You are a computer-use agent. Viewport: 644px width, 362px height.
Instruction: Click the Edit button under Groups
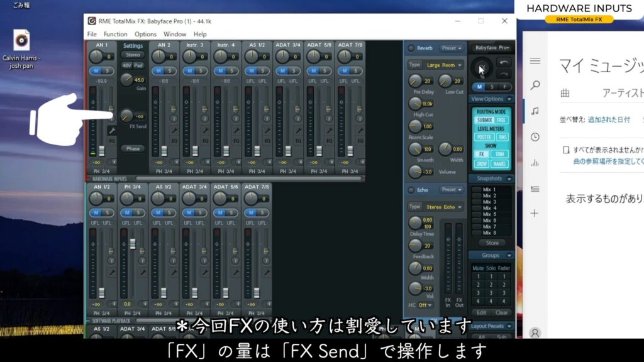coord(481,312)
